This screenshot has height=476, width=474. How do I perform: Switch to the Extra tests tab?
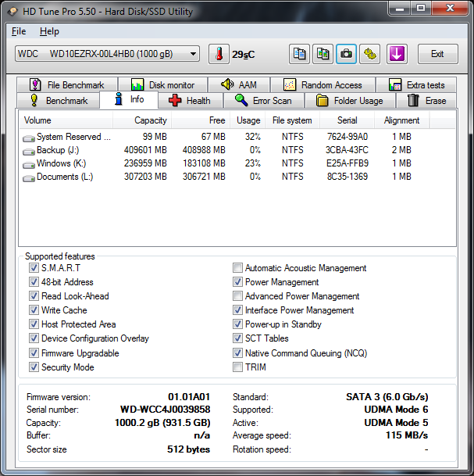point(416,84)
